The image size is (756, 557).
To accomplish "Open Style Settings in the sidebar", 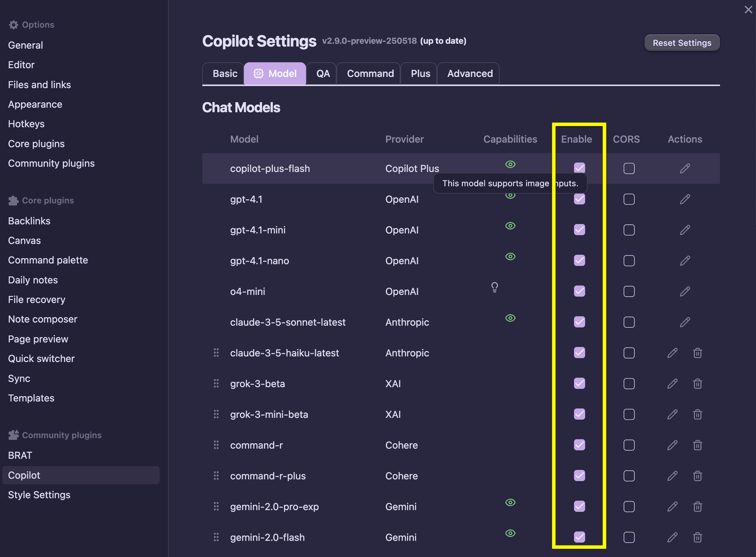I will [39, 495].
